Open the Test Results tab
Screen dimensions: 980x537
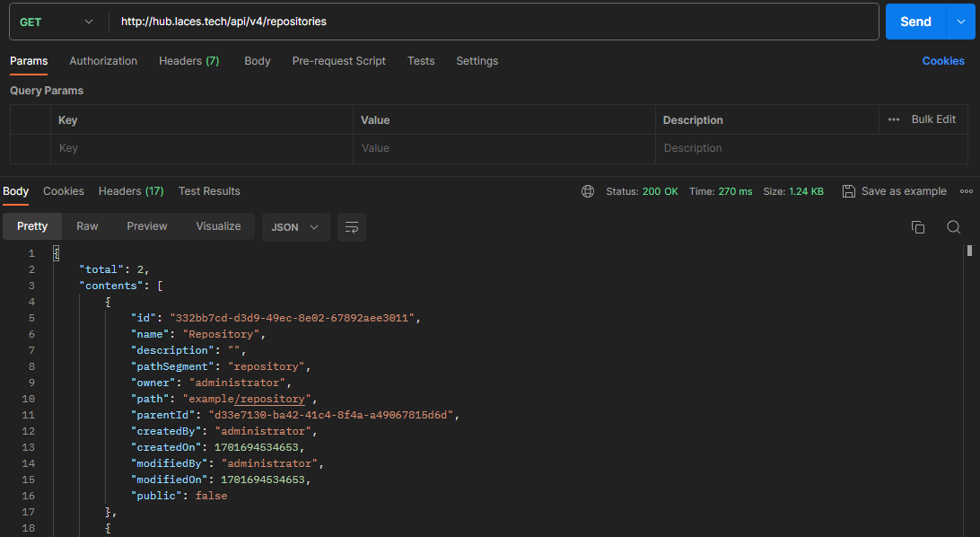pos(209,191)
